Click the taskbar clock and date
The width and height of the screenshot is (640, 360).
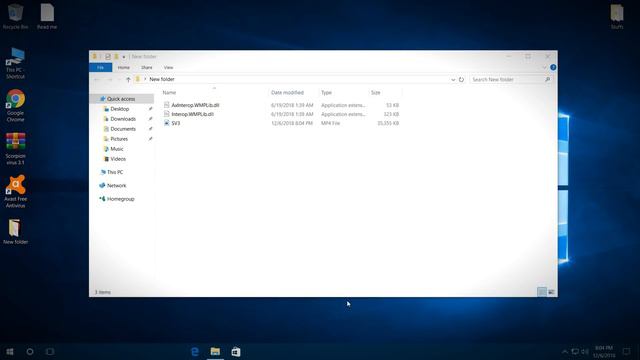(x=604, y=351)
